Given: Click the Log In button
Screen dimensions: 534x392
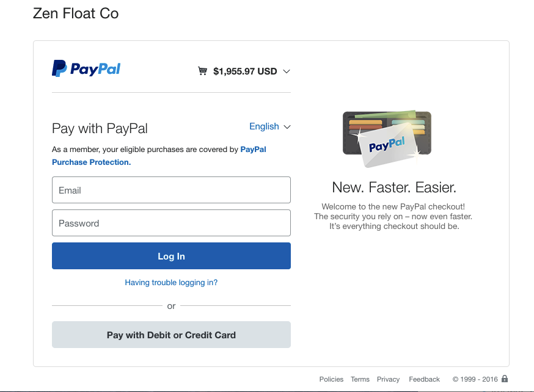Looking at the screenshot, I should click(171, 256).
